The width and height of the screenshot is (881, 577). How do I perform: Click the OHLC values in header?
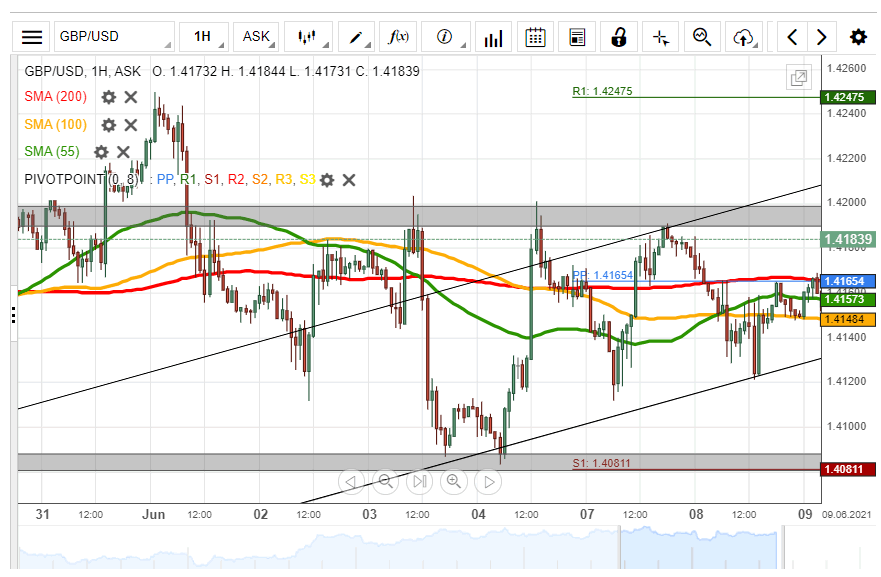tap(286, 71)
